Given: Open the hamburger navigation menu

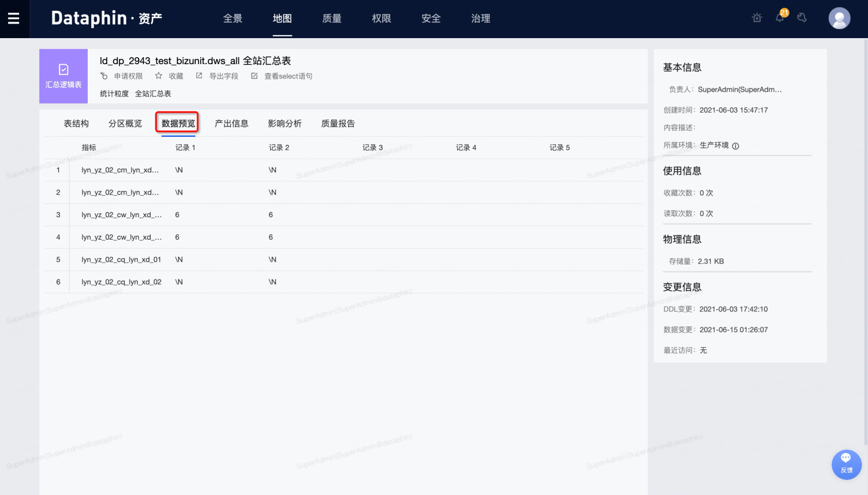Looking at the screenshot, I should (x=14, y=18).
